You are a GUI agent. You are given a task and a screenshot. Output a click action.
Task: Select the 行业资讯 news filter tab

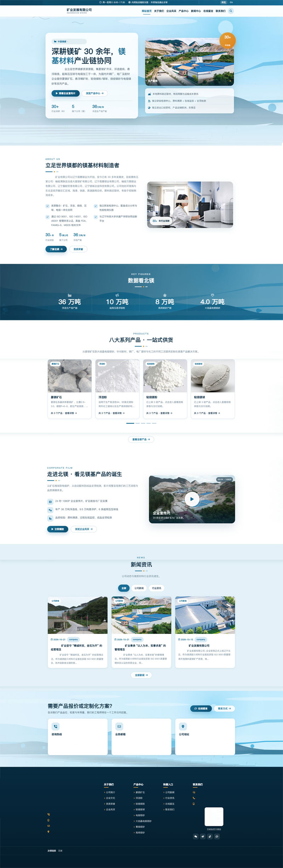157,588
